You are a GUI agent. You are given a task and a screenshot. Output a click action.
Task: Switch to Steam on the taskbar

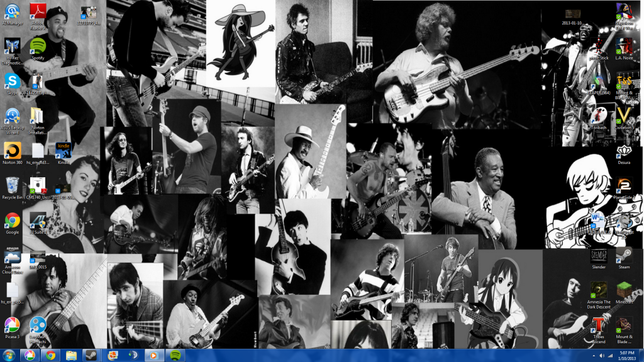tap(92, 356)
